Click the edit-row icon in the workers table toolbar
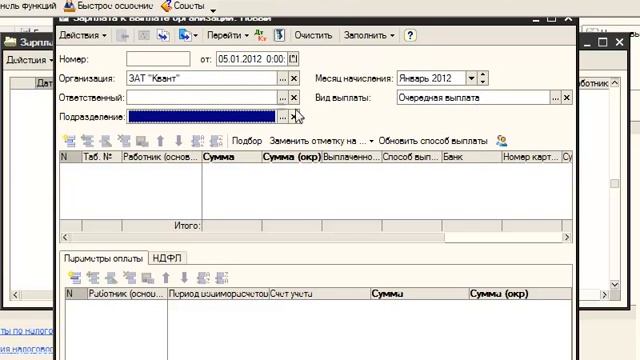Screen dimensions: 640x360 [x=106, y=141]
